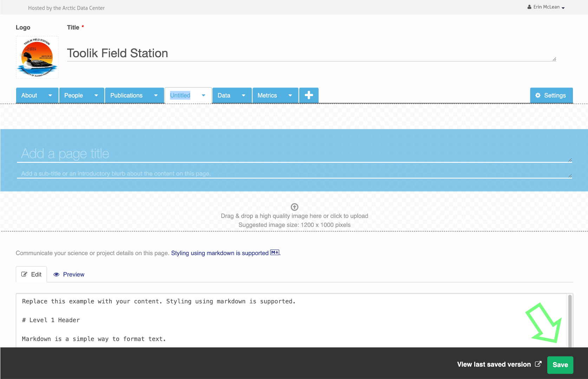Expand the Data tab dropdown arrow
This screenshot has height=379, width=588.
[x=243, y=95]
